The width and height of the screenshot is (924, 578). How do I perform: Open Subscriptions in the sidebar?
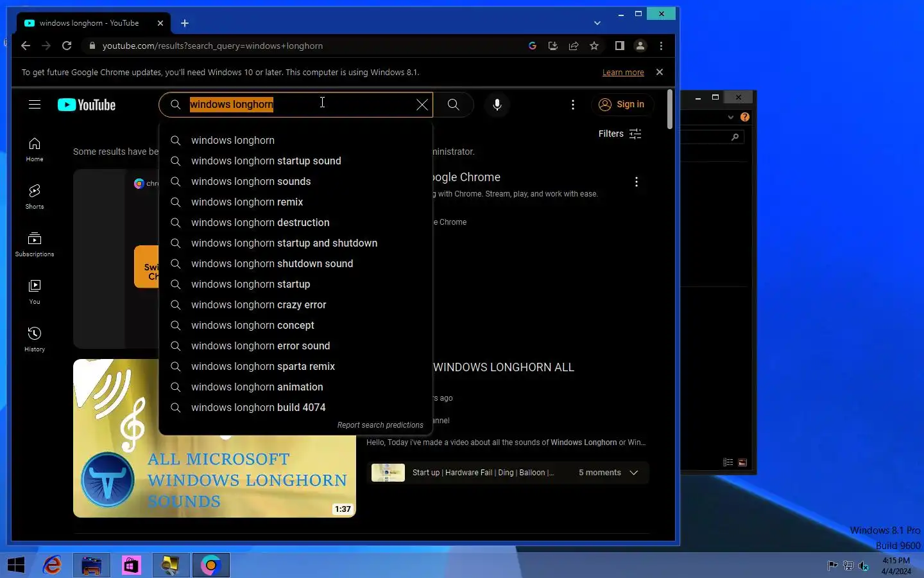click(x=35, y=245)
